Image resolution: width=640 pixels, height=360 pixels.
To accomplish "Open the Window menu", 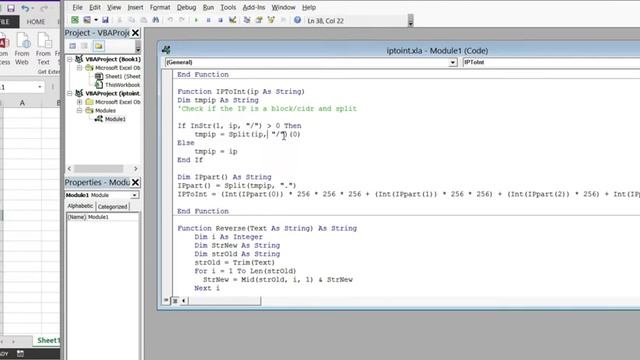I will click(283, 7).
